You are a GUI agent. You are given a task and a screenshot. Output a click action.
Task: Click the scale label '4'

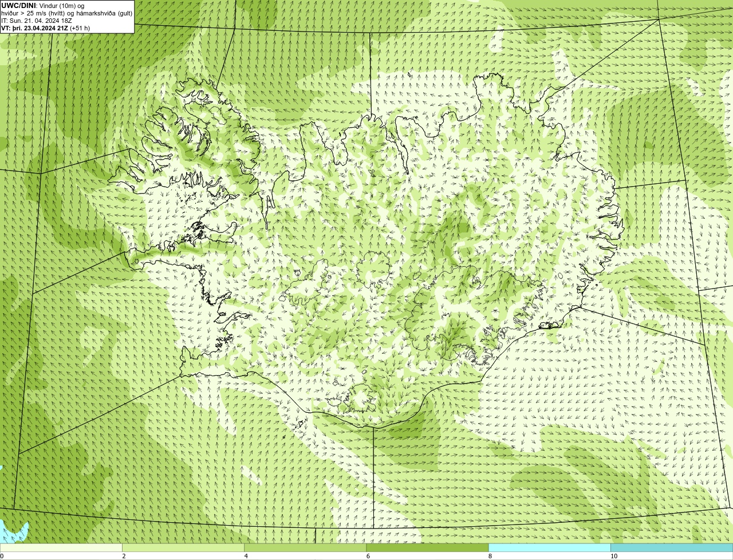[x=246, y=556]
